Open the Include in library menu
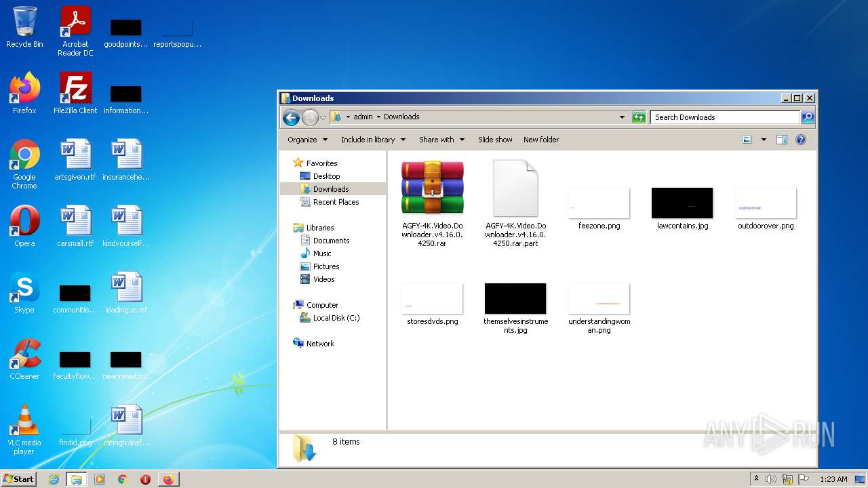The image size is (868, 488). pos(373,140)
